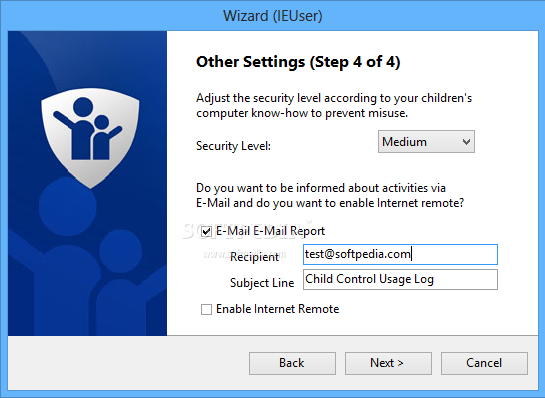Viewport: 545px width, 398px height.
Task: Click the child figure in shield icon
Action: (x=106, y=137)
